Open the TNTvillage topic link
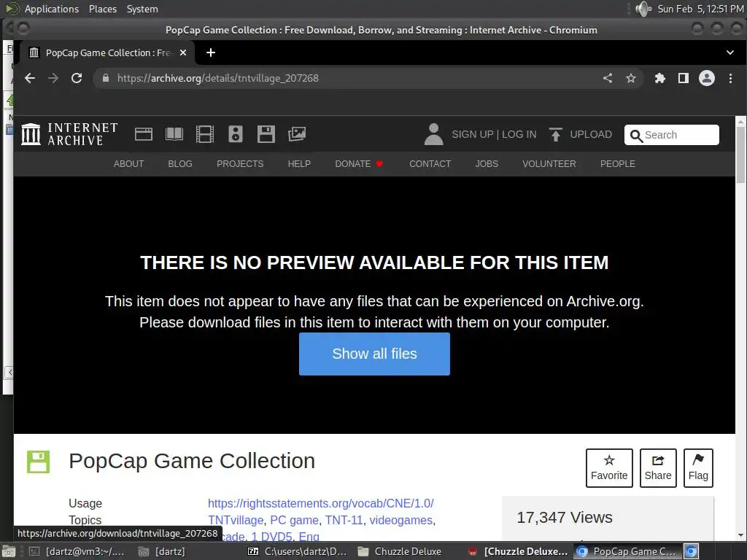Screen dimensions: 747x560 point(236,520)
